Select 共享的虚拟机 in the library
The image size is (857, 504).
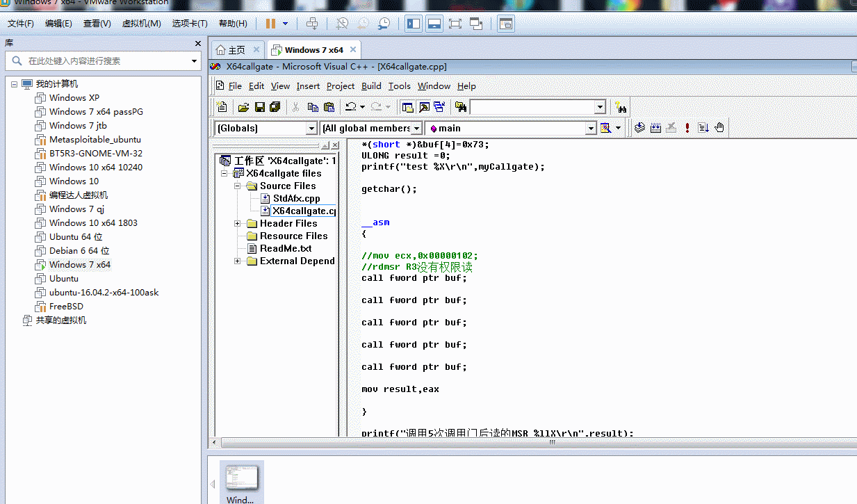coord(61,320)
